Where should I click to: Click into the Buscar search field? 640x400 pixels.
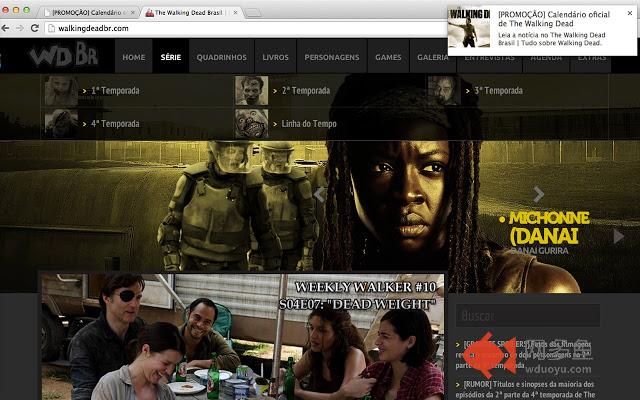pos(528,315)
